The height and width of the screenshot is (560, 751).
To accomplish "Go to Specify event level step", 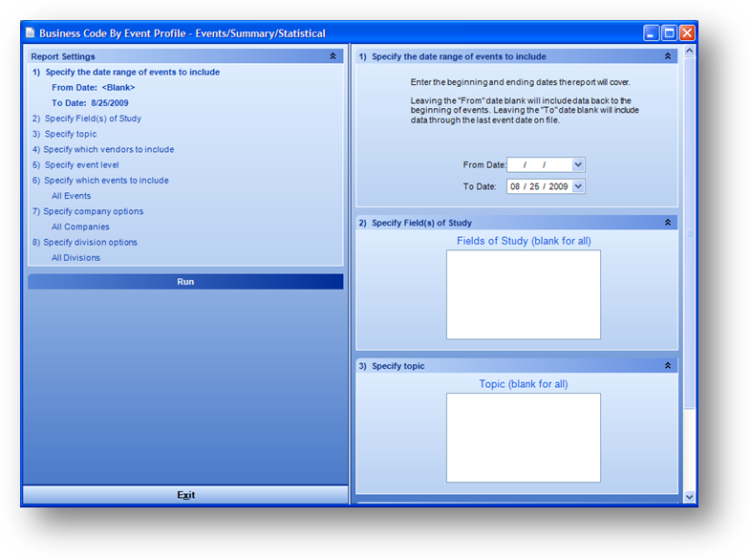I will coord(75,164).
